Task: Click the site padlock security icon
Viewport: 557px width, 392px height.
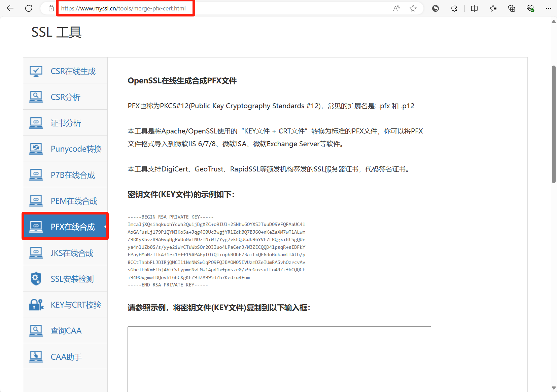Action: pos(51,8)
